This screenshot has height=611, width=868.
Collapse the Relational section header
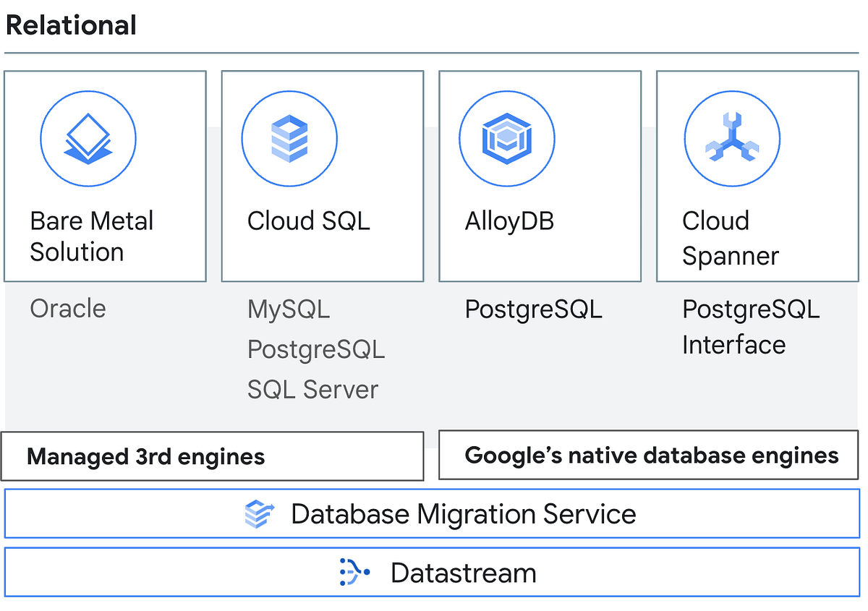pyautogui.click(x=71, y=25)
